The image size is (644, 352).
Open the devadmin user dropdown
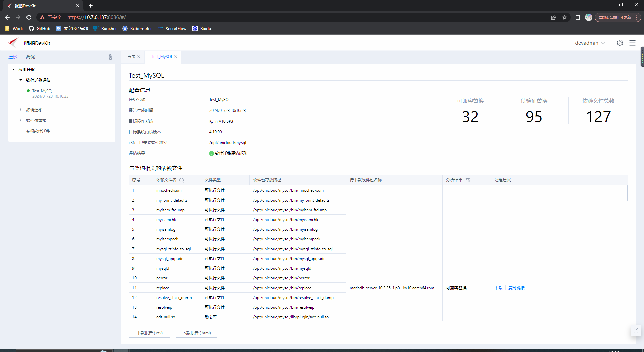(x=590, y=43)
